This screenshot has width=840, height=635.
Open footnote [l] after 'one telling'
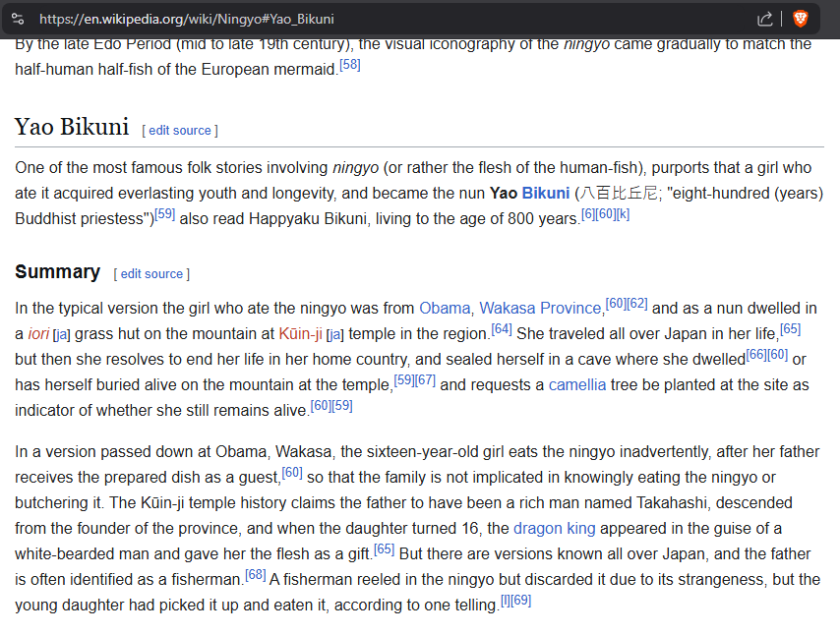tap(506, 601)
